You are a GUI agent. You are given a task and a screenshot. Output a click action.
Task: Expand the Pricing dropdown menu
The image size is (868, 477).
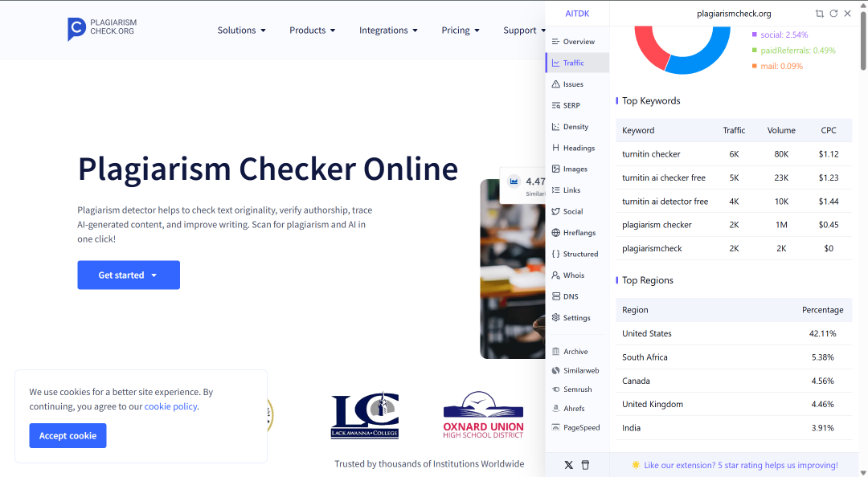pos(460,31)
